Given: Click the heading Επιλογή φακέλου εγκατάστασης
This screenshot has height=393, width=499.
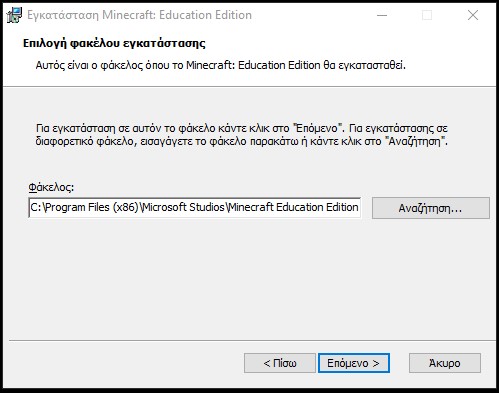Looking at the screenshot, I should pyautogui.click(x=114, y=43).
